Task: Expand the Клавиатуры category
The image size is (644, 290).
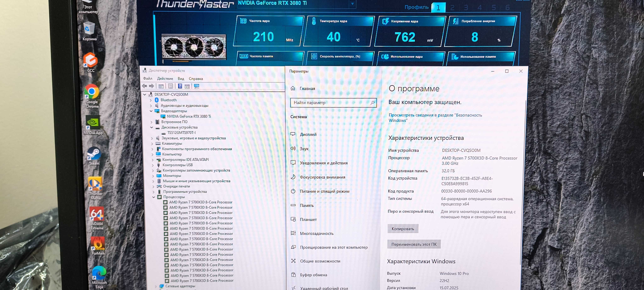Action: tap(152, 144)
